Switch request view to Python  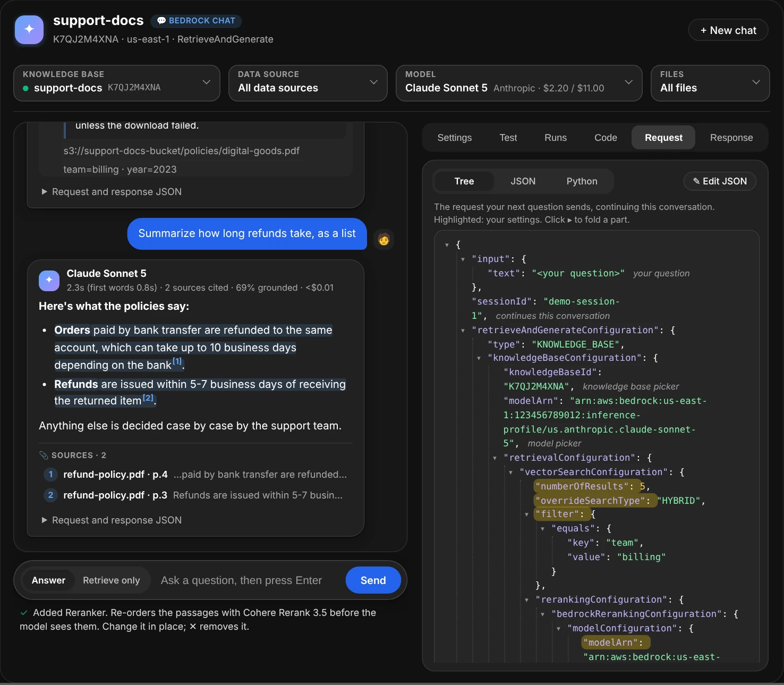[582, 181]
